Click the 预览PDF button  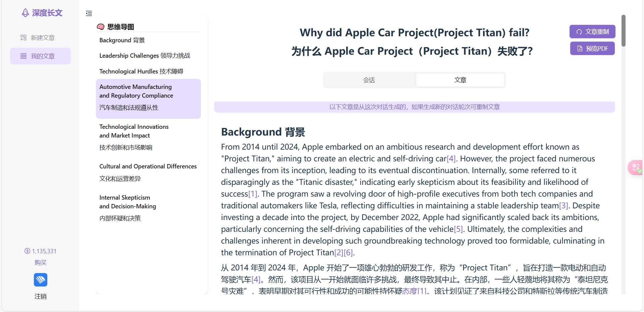pos(592,48)
